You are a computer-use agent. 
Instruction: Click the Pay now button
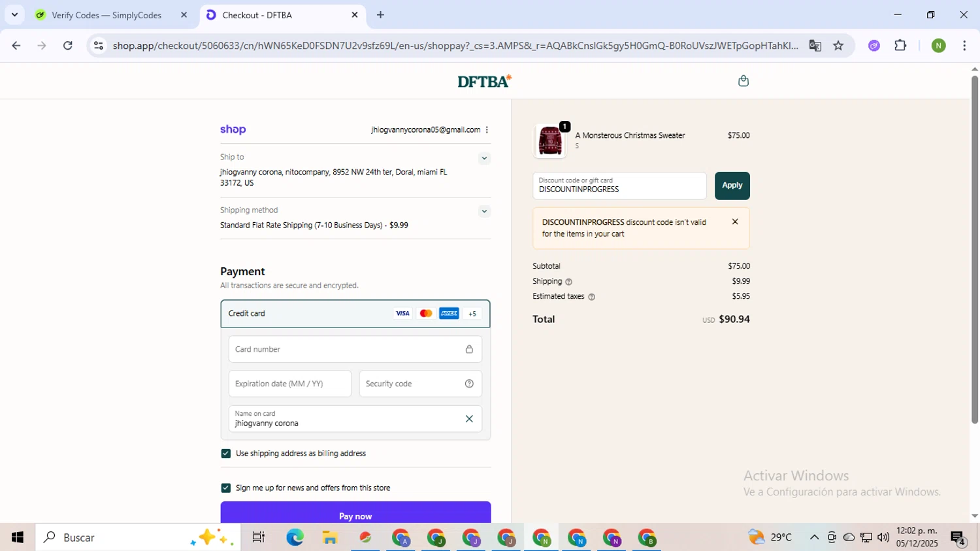click(355, 514)
